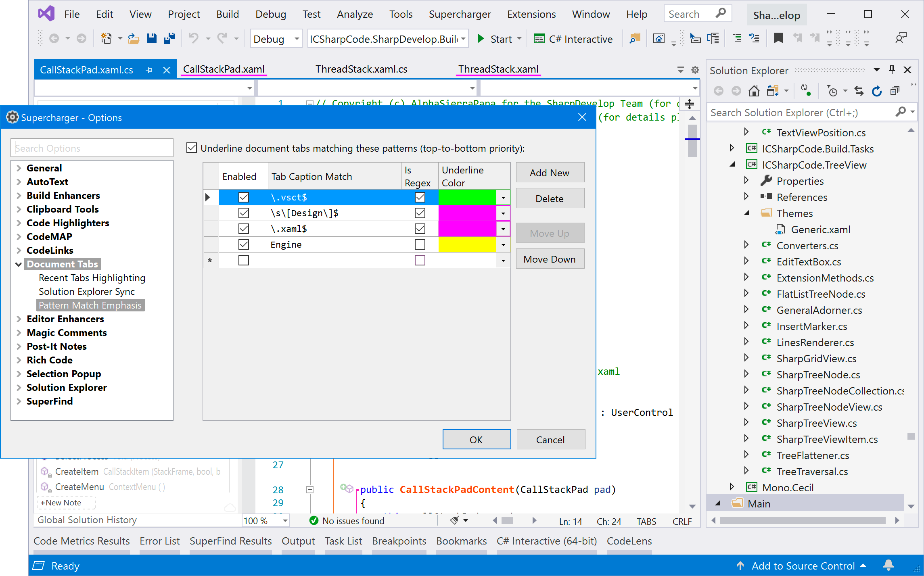Expand the General options category

pos(19,168)
